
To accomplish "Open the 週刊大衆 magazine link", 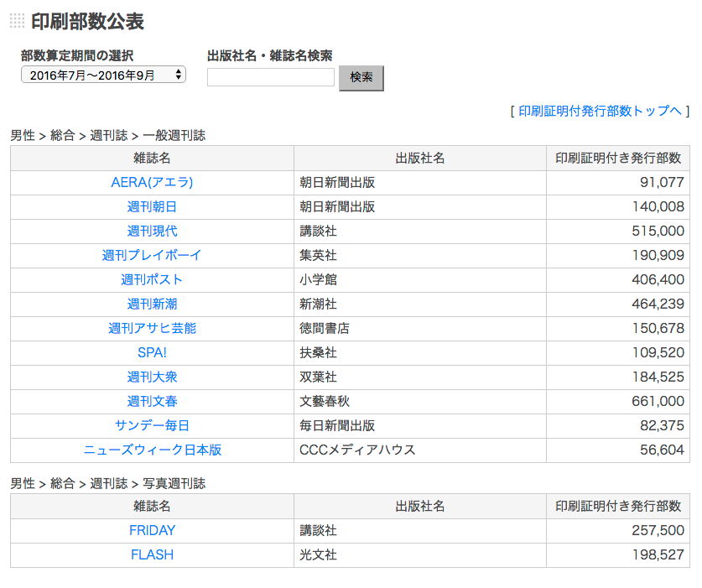I will (x=152, y=377).
